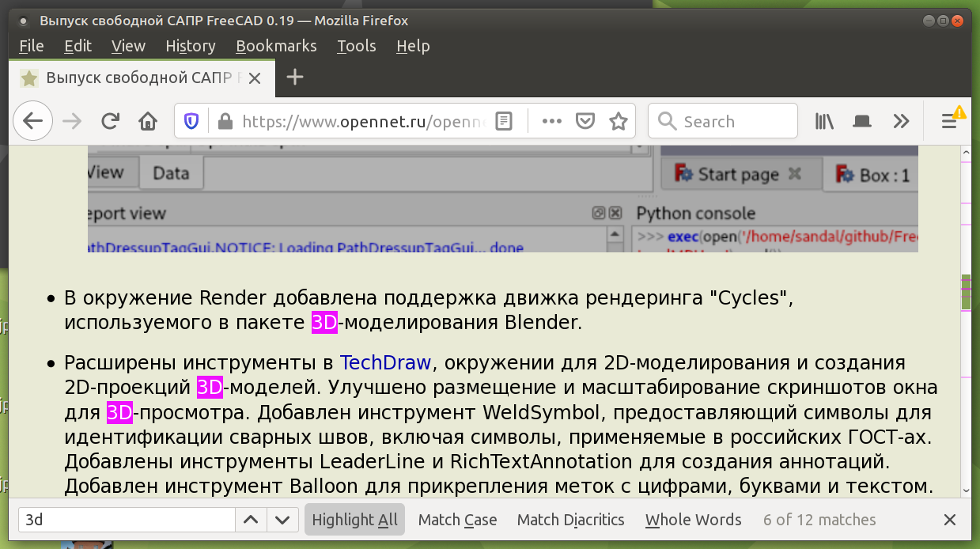The width and height of the screenshot is (980, 549).
Task: Go back to the previous page
Action: click(32, 121)
